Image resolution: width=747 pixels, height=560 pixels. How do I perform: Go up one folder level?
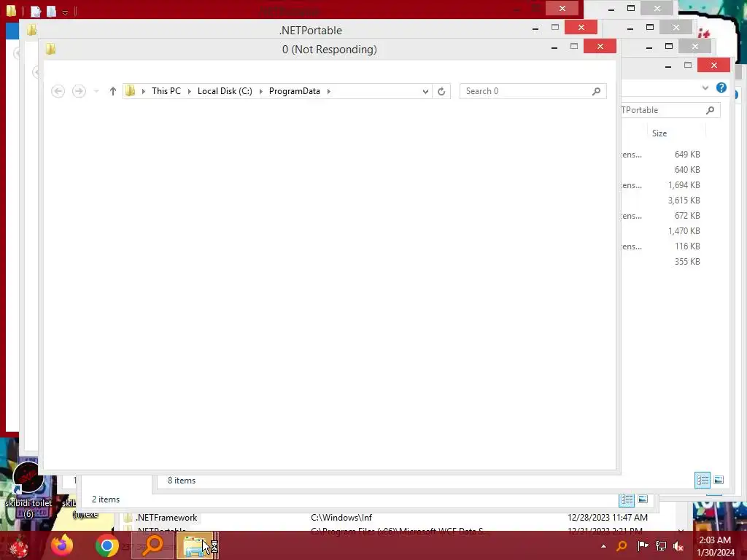tap(113, 91)
